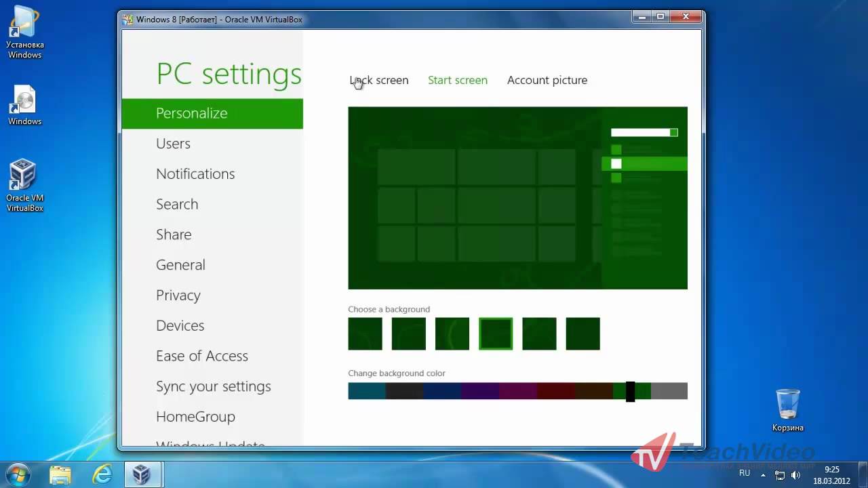Viewport: 868px width, 488px height.
Task: Activate the VirtualBox taskbar button
Action: click(142, 474)
